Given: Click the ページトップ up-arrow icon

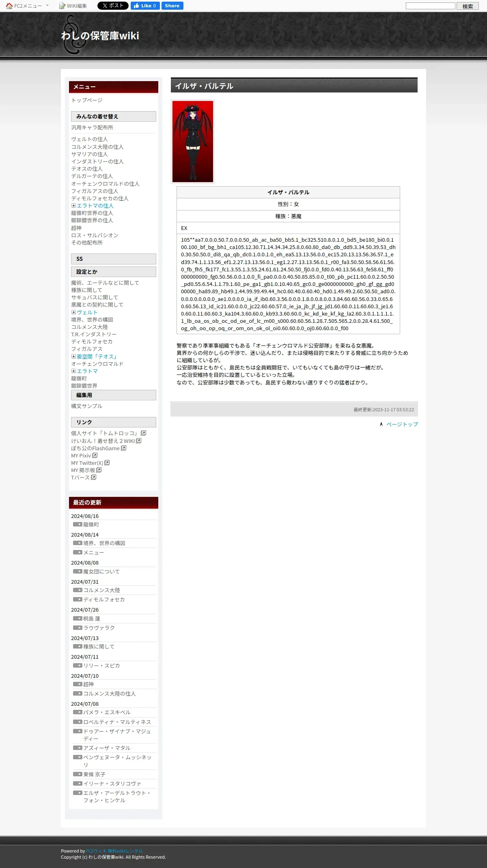Looking at the screenshot, I should [x=381, y=424].
